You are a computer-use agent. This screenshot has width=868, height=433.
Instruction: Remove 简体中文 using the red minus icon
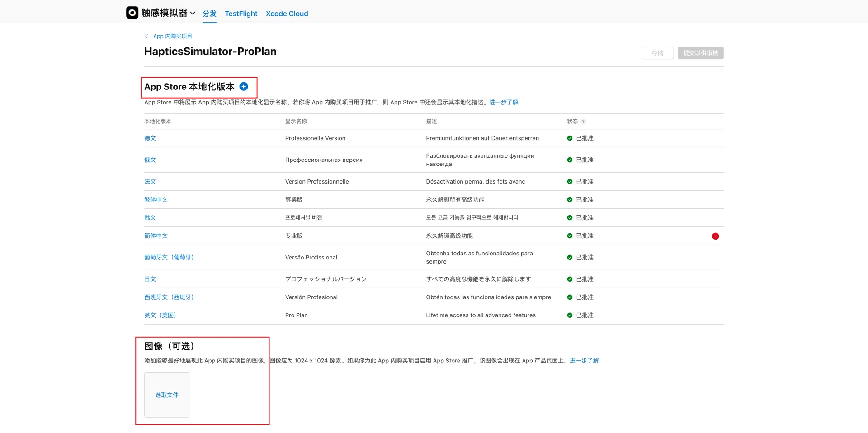coord(715,235)
